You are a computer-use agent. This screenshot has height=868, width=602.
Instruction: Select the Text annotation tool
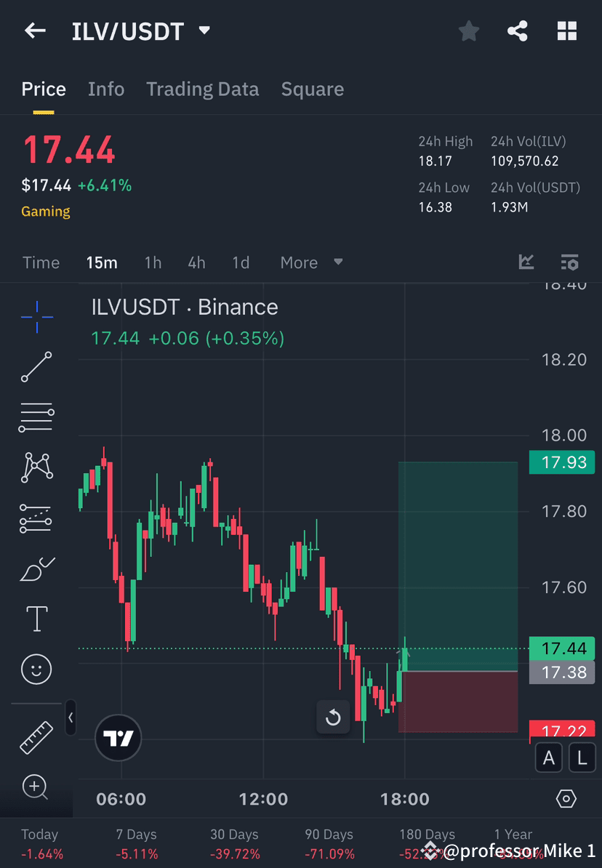click(36, 618)
